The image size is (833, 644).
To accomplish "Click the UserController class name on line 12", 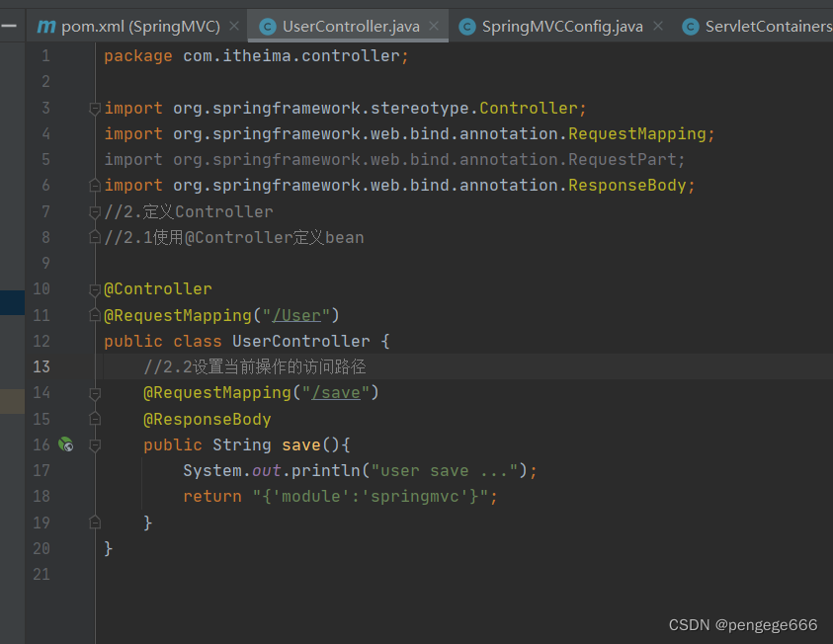I will (x=300, y=341).
